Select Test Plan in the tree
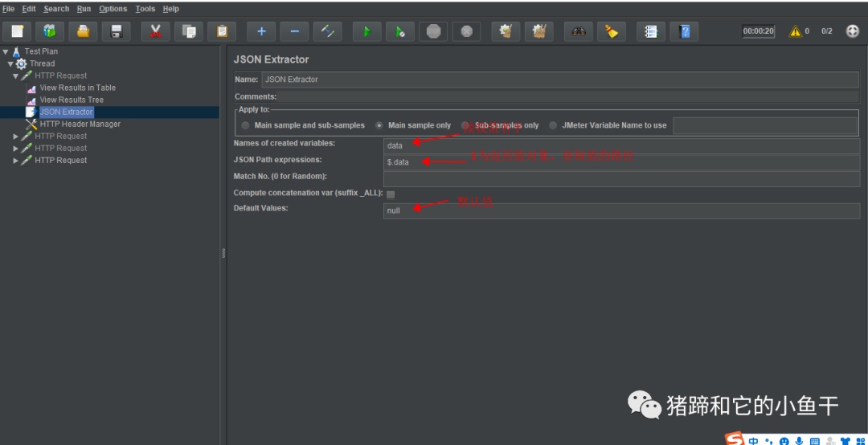Viewport: 868px width, 445px height. pos(41,51)
